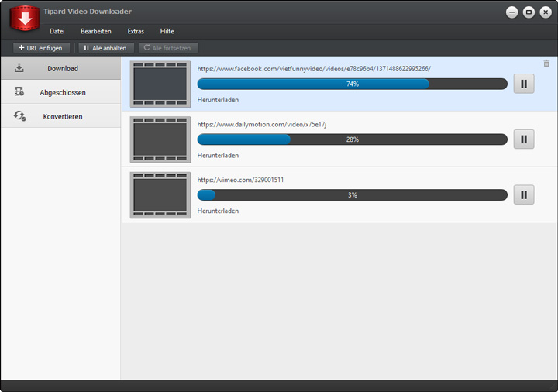Open the Datei menu
Image resolution: width=558 pixels, height=392 pixels.
(57, 31)
